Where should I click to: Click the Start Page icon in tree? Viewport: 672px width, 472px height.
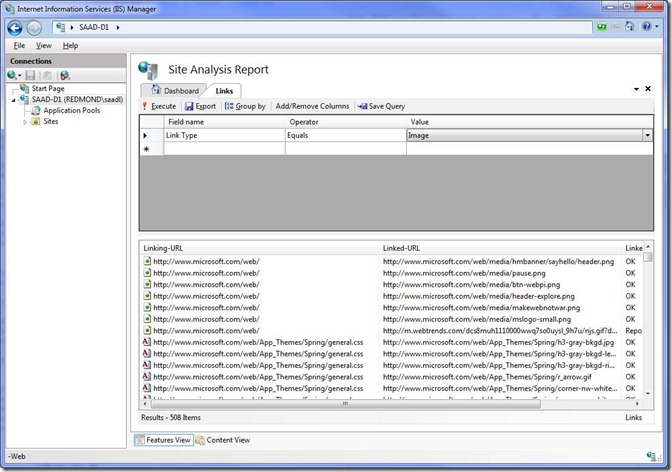pos(24,88)
